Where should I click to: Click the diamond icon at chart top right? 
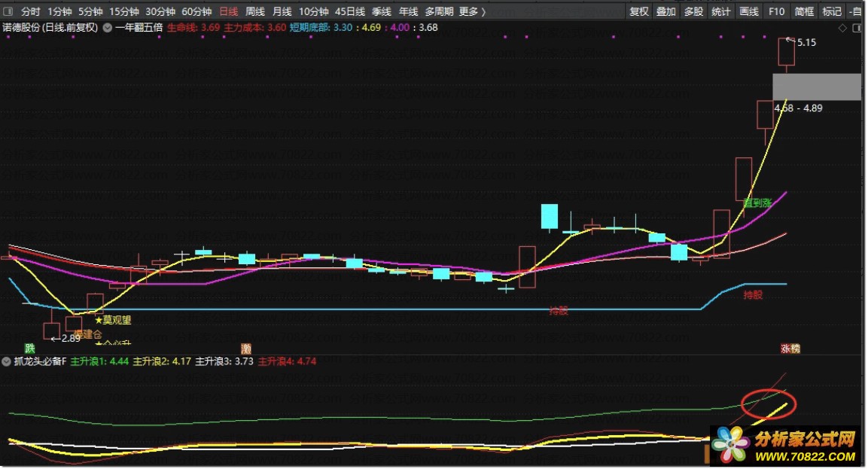842,28
